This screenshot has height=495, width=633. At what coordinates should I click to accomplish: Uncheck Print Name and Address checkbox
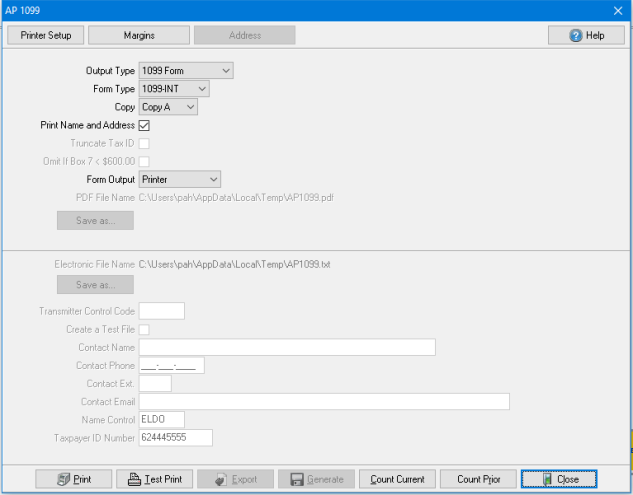coord(144,125)
